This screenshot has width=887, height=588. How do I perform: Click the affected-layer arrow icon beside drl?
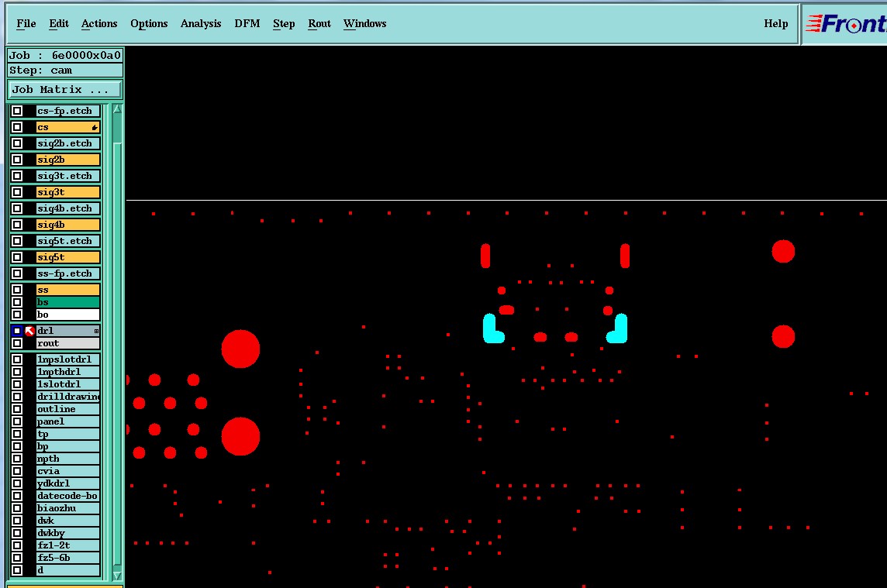(x=30, y=331)
